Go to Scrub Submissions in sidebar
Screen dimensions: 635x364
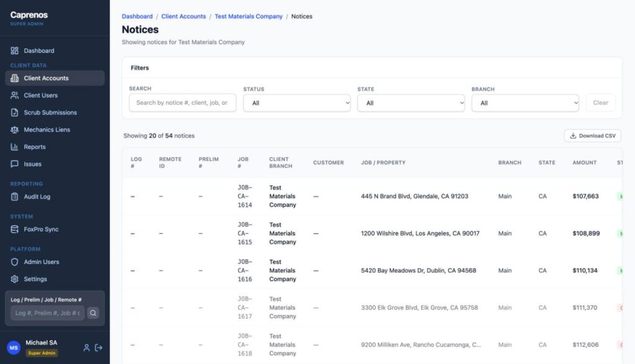click(55, 113)
